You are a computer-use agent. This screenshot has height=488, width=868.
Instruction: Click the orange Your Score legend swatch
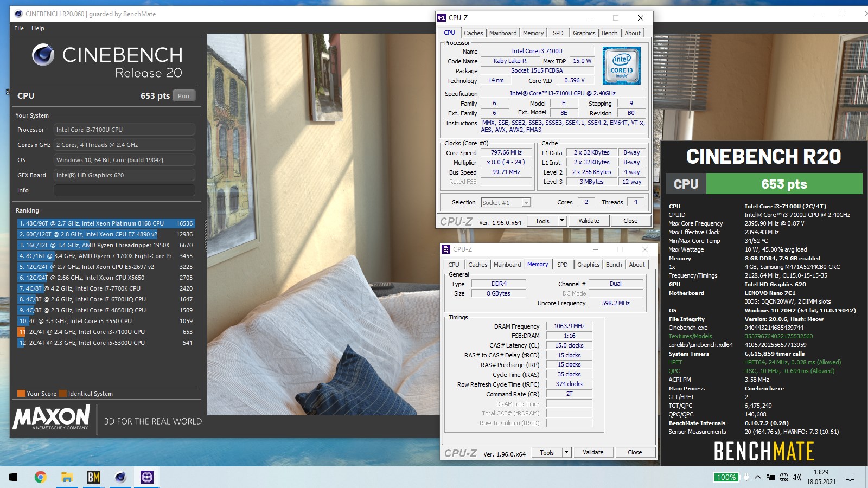pyautogui.click(x=21, y=394)
